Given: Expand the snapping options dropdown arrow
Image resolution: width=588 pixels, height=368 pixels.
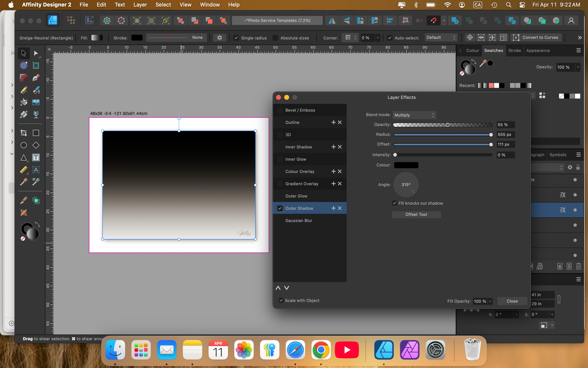Looking at the screenshot, I should click(x=444, y=20).
